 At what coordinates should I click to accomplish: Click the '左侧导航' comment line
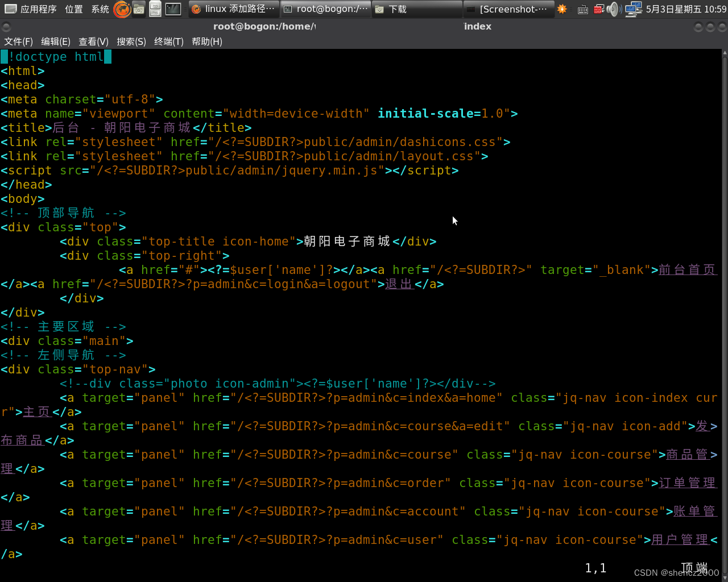click(x=63, y=355)
